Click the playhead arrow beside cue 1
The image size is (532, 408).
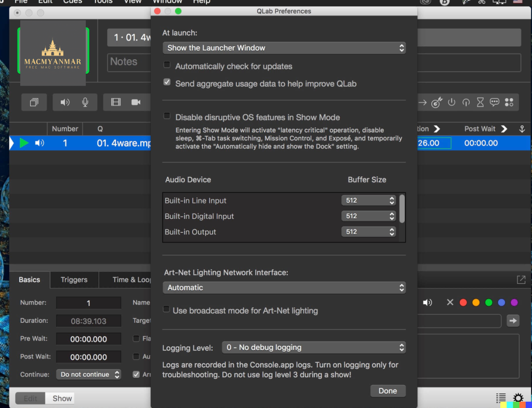[11, 143]
